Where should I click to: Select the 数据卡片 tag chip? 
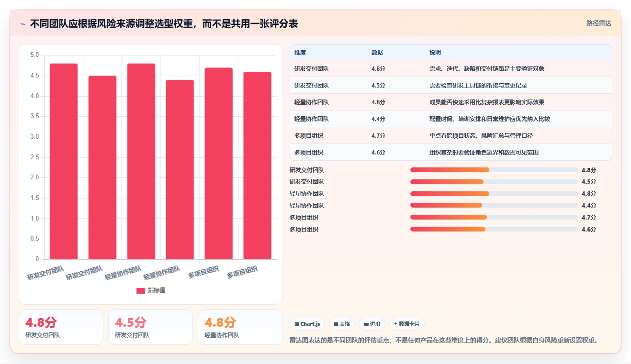click(x=407, y=324)
